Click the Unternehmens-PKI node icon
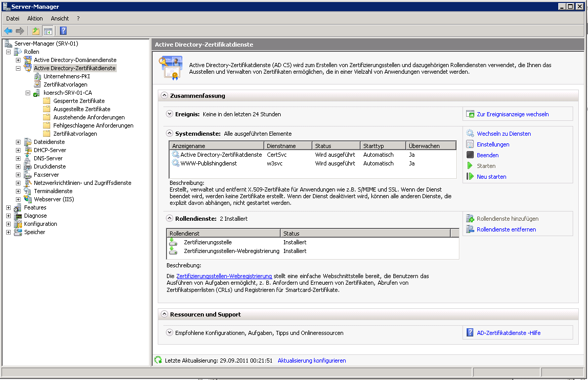588x380 pixels. (x=37, y=76)
